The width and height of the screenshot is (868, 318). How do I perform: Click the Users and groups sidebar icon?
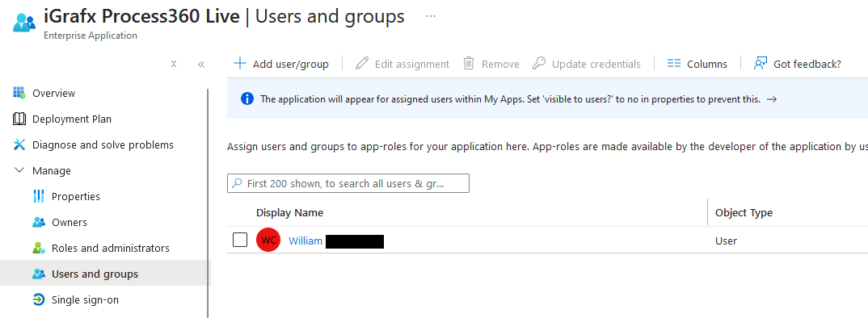[39, 274]
